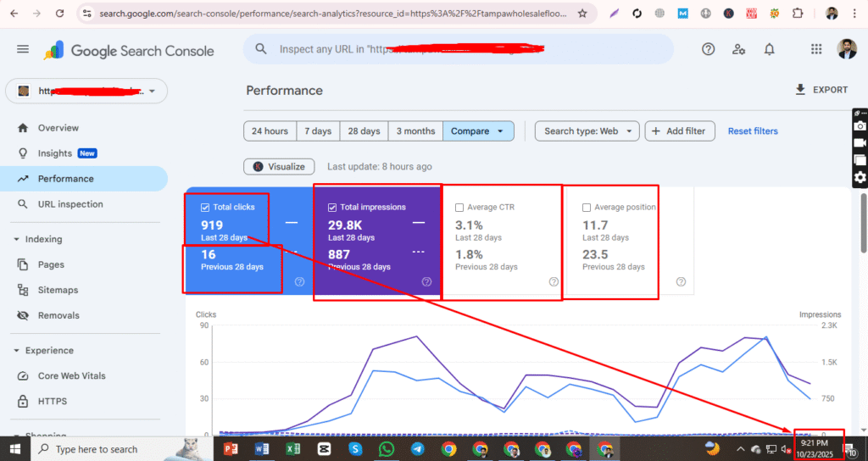Click the Inspect any URL field
The image size is (868, 461).
click(459, 49)
